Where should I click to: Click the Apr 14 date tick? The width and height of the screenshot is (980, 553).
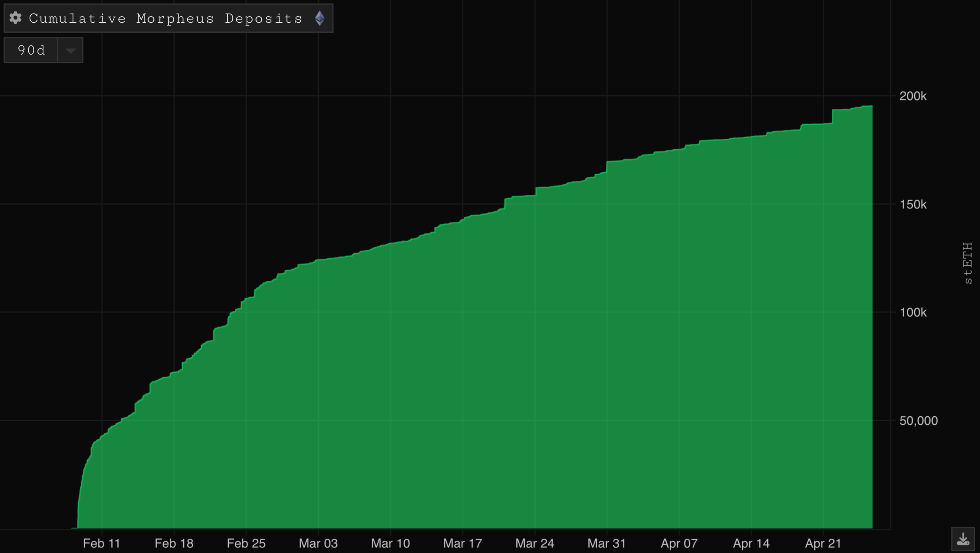point(751,543)
